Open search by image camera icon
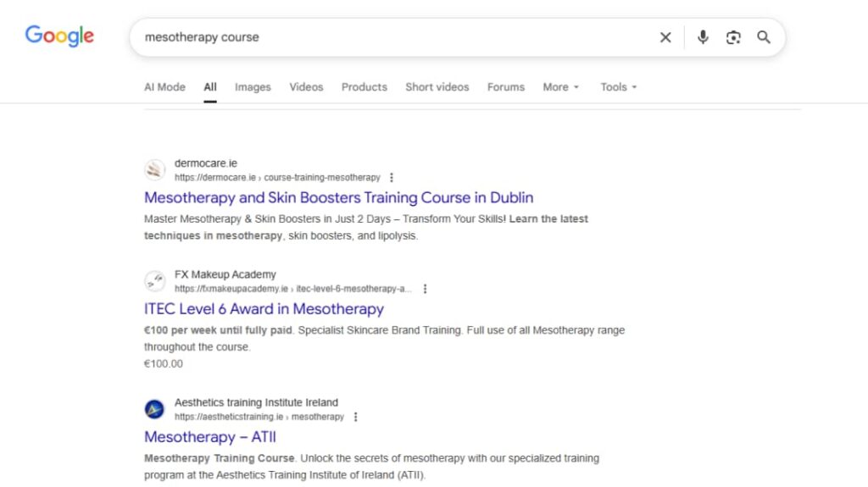The height and width of the screenshot is (487, 868). point(733,37)
